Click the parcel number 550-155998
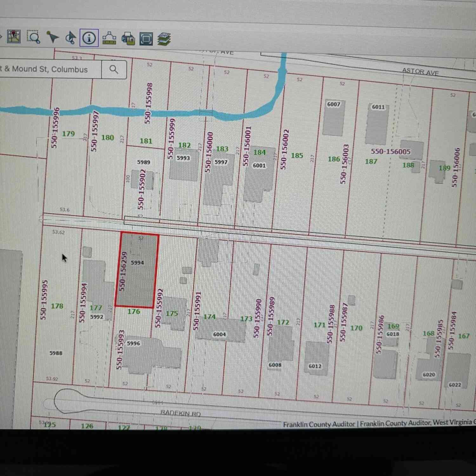Image resolution: width=476 pixels, height=476 pixels. 149,103
